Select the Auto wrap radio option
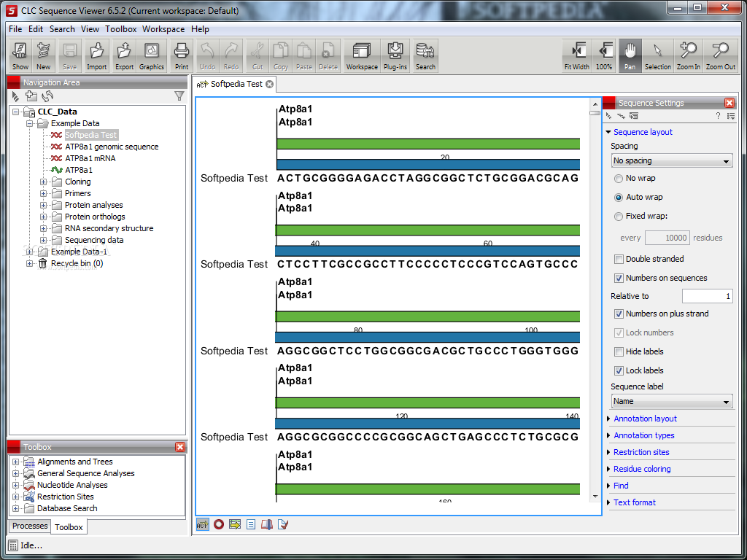Viewport: 747px width, 560px height. pos(619,197)
